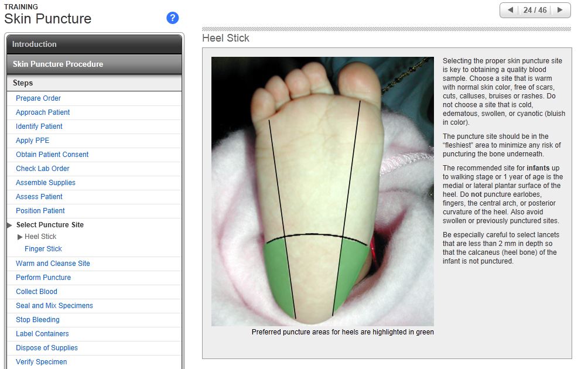
Task: Open the Finger Stick subtopic
Action: pos(43,249)
